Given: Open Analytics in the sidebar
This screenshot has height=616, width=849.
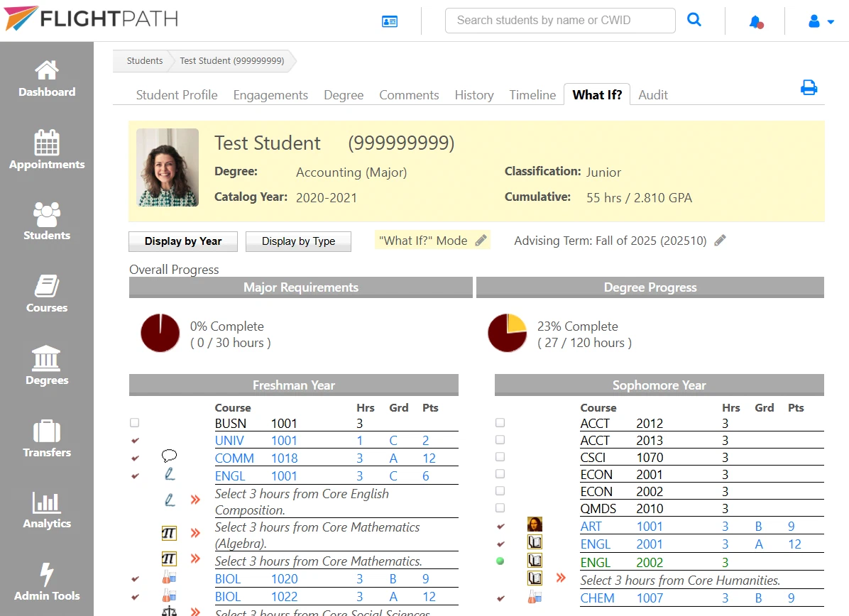Looking at the screenshot, I should point(47,510).
